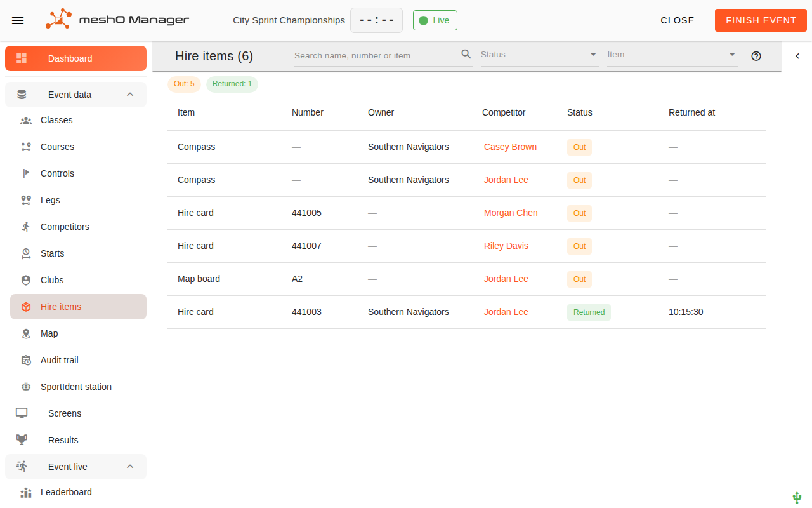This screenshot has height=508, width=812.
Task: Sort by the Returned at column header
Action: click(691, 112)
